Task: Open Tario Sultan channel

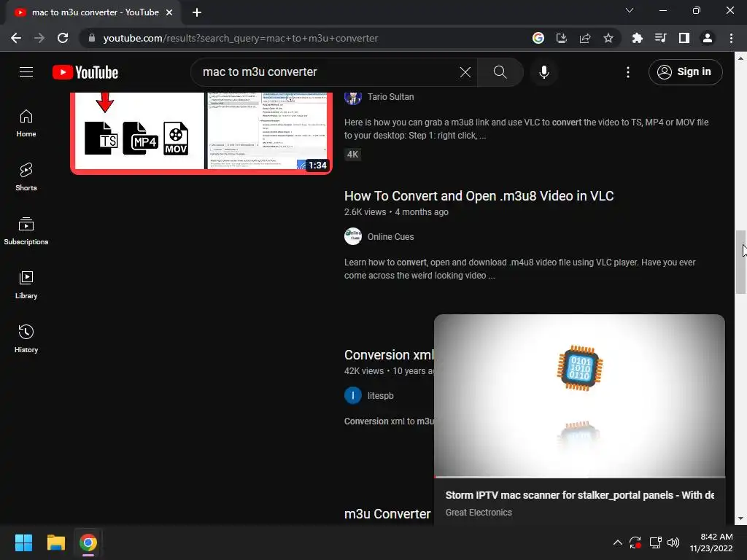Action: click(x=390, y=97)
